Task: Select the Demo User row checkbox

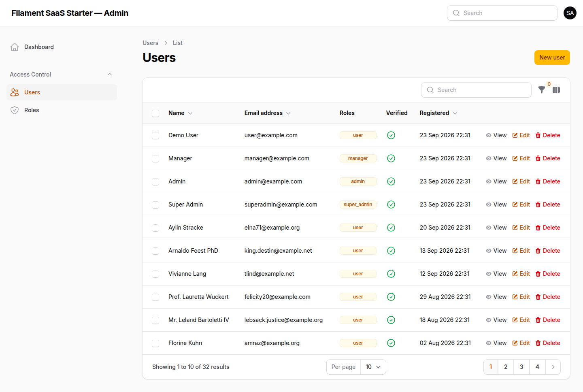Action: (155, 136)
